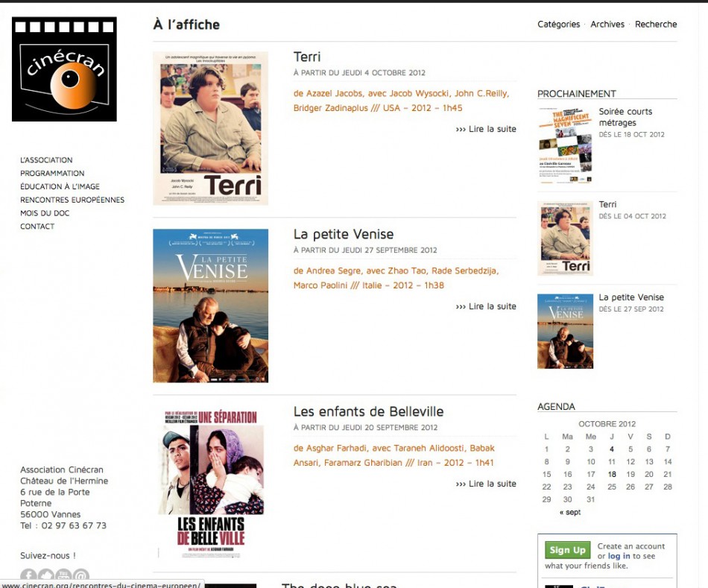Click the AGENDA section heading
This screenshot has height=588, width=708.
[x=556, y=407]
